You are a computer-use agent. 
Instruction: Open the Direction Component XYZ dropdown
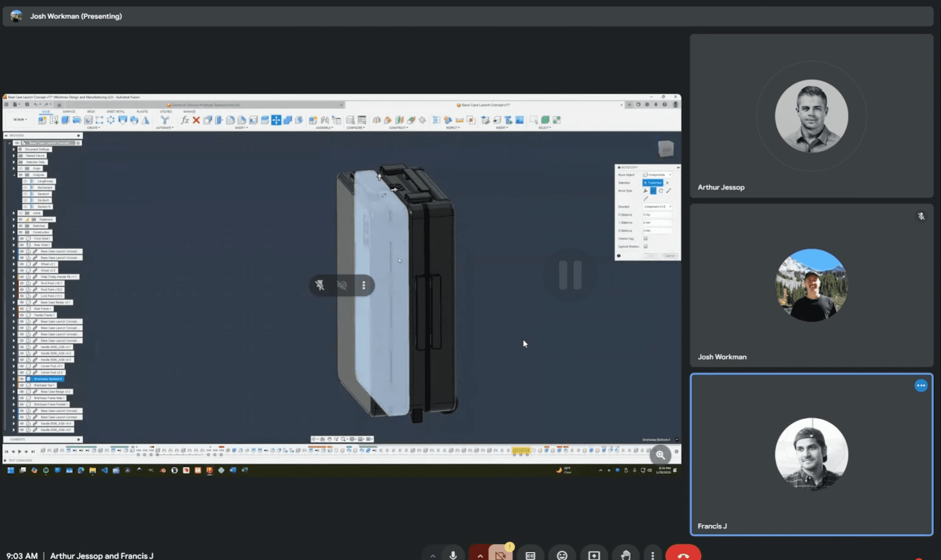[x=657, y=207]
